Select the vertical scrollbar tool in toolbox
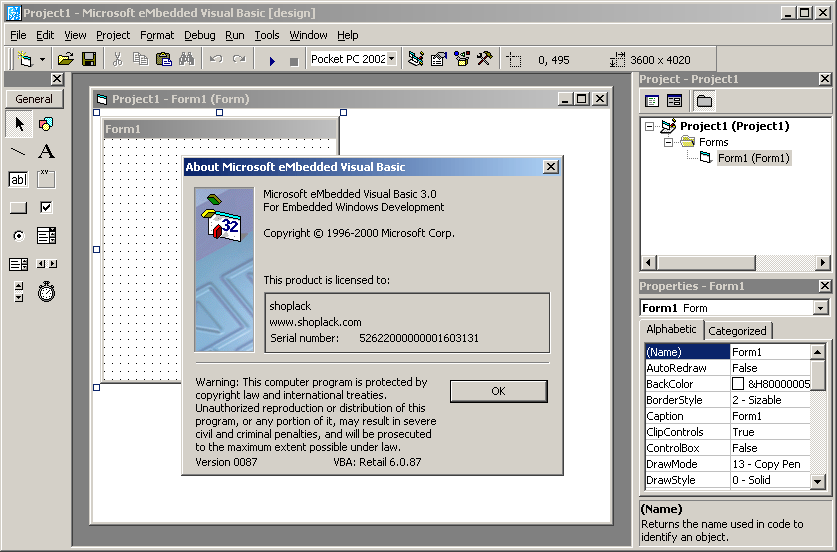 [x=19, y=292]
